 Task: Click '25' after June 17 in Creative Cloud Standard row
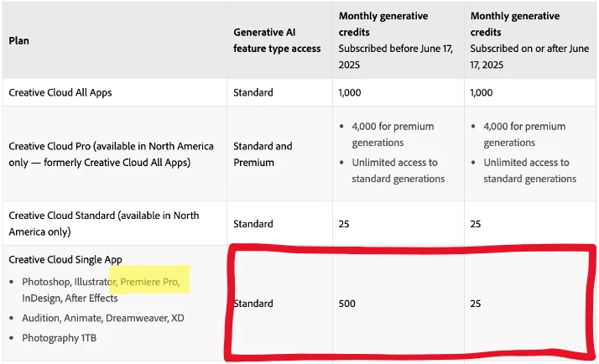pos(475,224)
